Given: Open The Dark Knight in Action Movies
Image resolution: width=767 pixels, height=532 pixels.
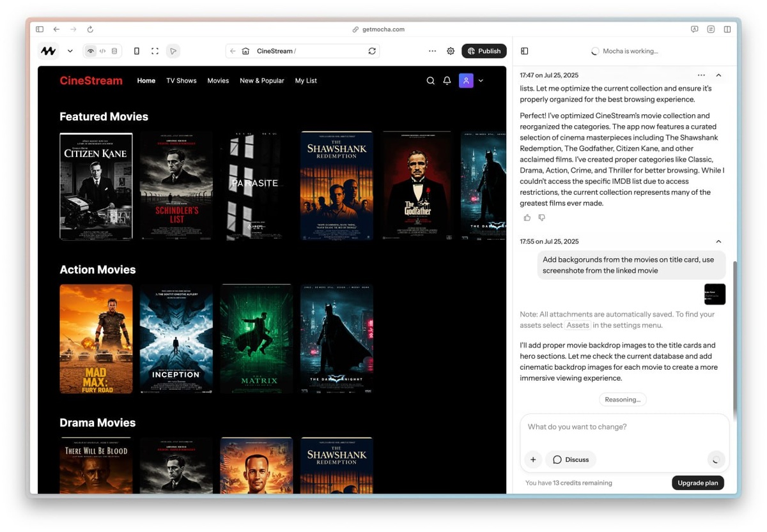Looking at the screenshot, I should coord(337,339).
